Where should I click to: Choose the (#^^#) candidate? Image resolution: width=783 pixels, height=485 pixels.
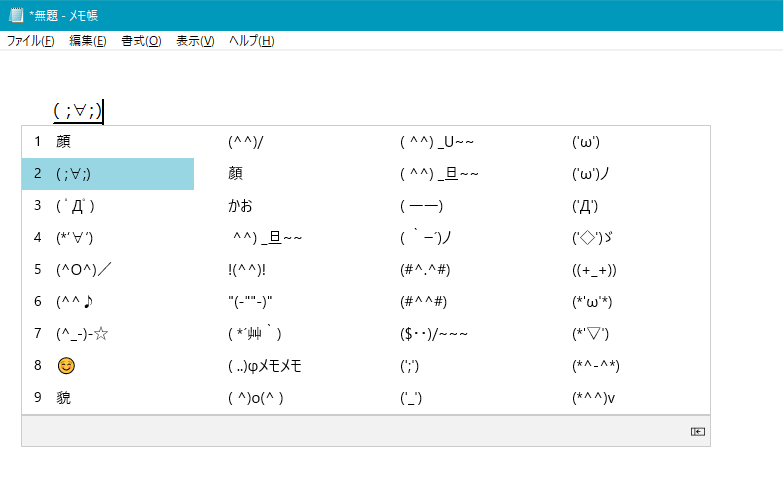[423, 302]
